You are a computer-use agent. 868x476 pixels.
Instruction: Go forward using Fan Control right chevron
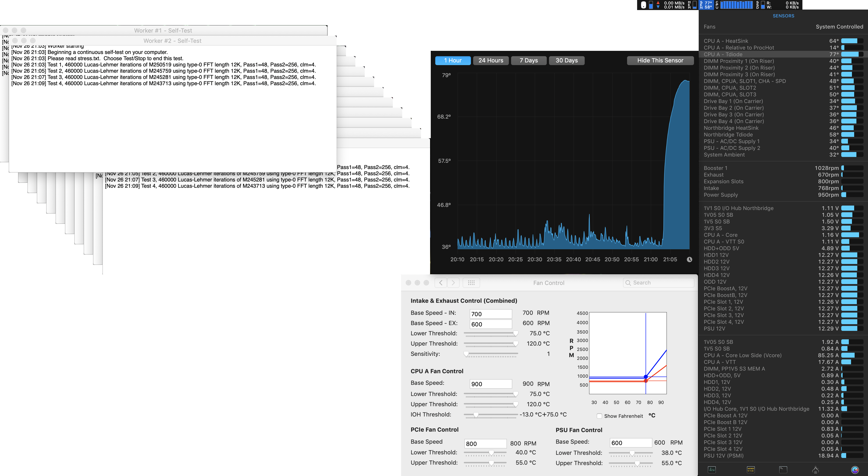453,283
